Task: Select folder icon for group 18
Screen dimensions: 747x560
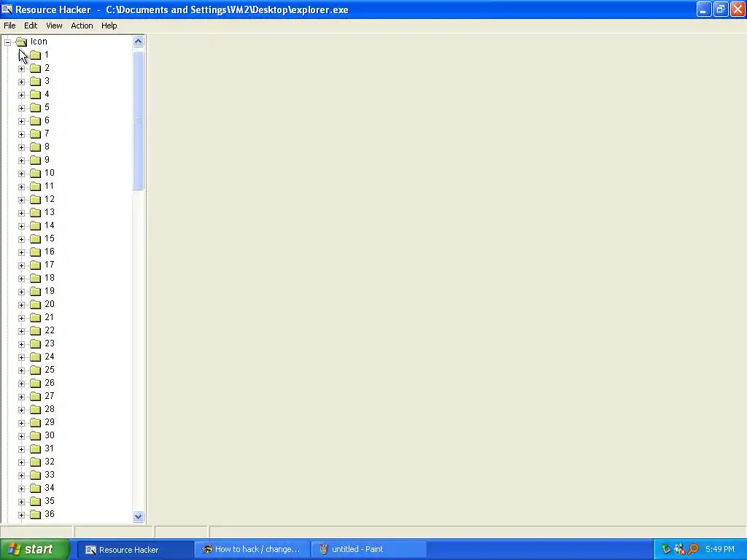Action: [x=35, y=278]
